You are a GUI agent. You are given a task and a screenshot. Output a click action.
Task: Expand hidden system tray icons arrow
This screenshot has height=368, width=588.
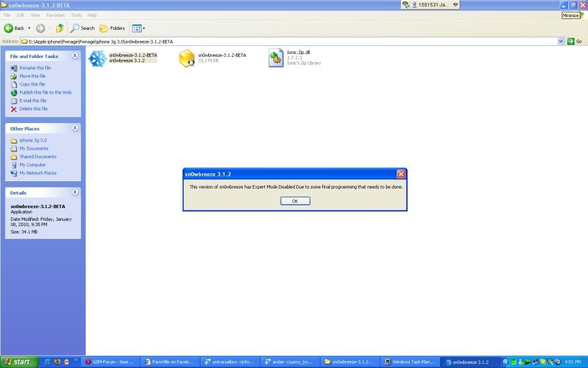(505, 362)
